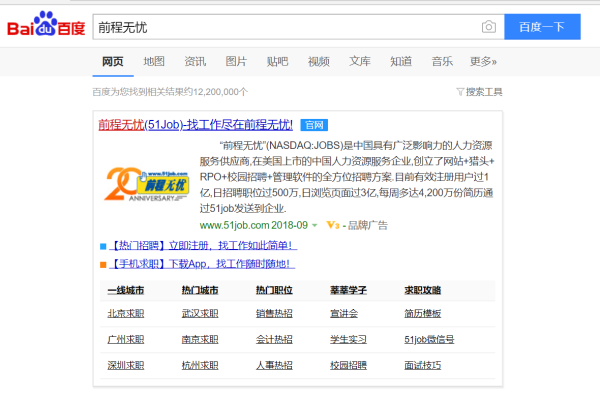Click the 热门职位 column header
The width and height of the screenshot is (600, 399).
click(x=274, y=290)
